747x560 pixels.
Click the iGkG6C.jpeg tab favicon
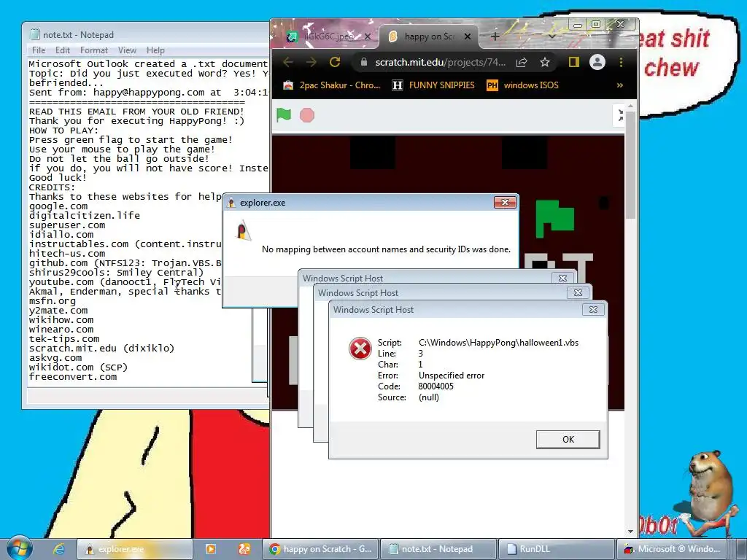(292, 36)
